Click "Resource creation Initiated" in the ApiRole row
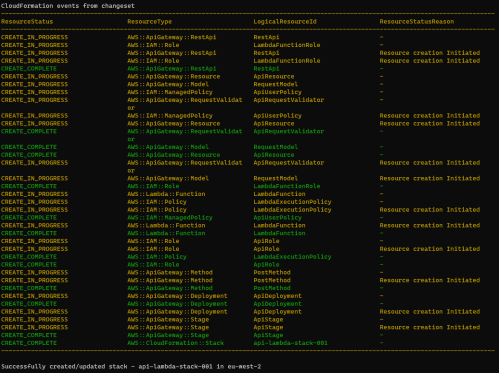Screen dimensions: 499x373 pyautogui.click(x=430, y=249)
